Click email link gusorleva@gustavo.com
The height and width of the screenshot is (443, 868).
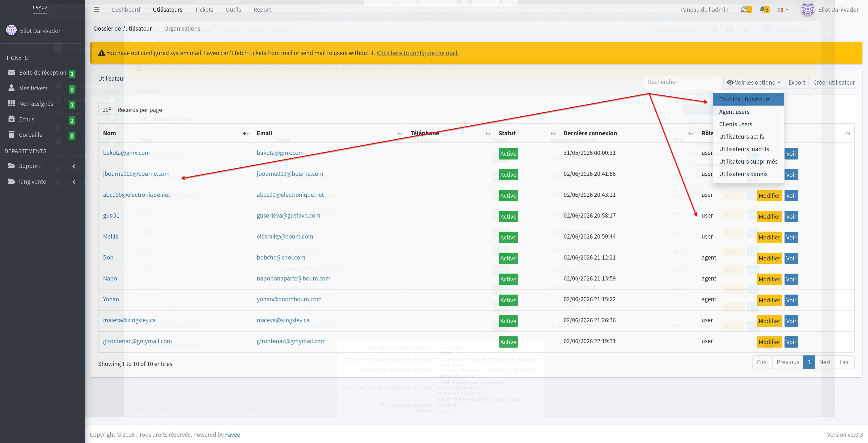coord(288,215)
